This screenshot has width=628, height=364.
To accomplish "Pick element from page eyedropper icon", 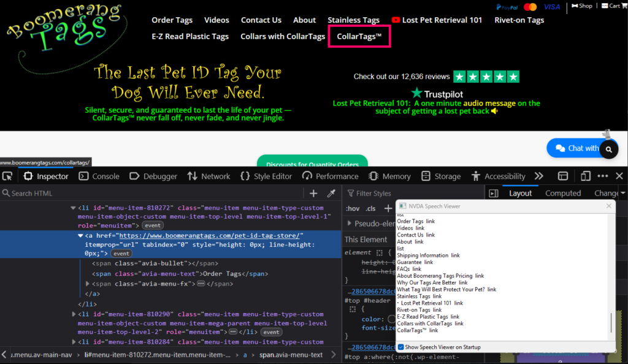I will (x=331, y=194).
